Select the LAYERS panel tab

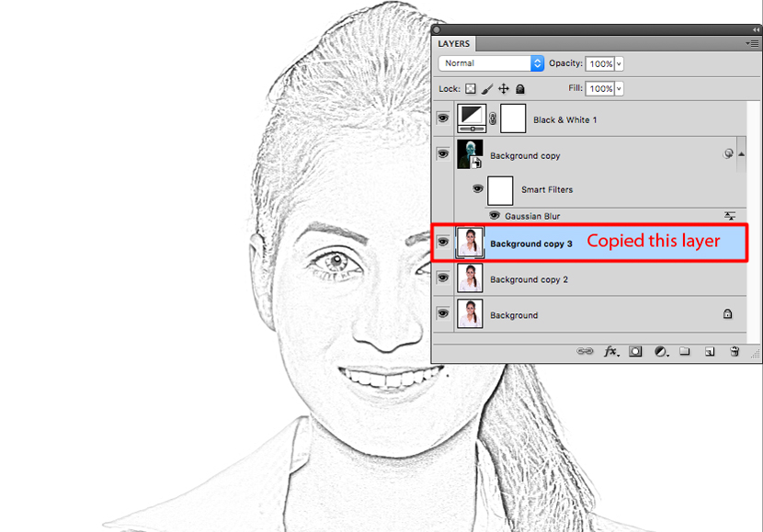coord(454,43)
